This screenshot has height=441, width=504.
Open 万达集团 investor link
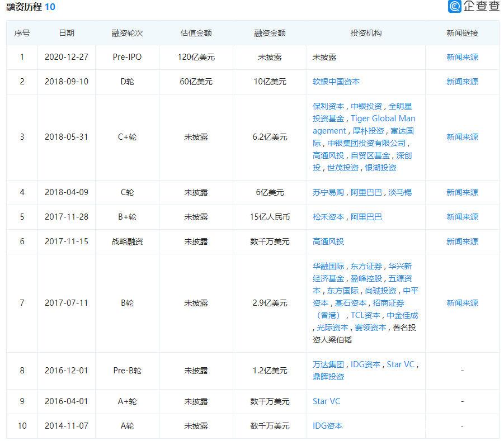pyautogui.click(x=328, y=364)
